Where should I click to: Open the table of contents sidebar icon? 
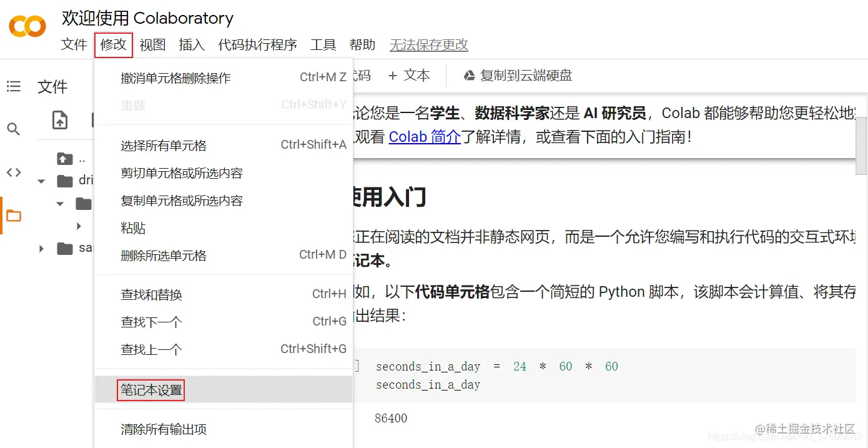(14, 86)
